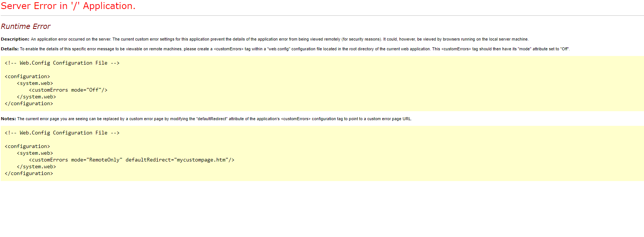Viewport: 644px width, 237px height.
Task: Click the 'Runtime Error' subheading
Action: tap(26, 26)
